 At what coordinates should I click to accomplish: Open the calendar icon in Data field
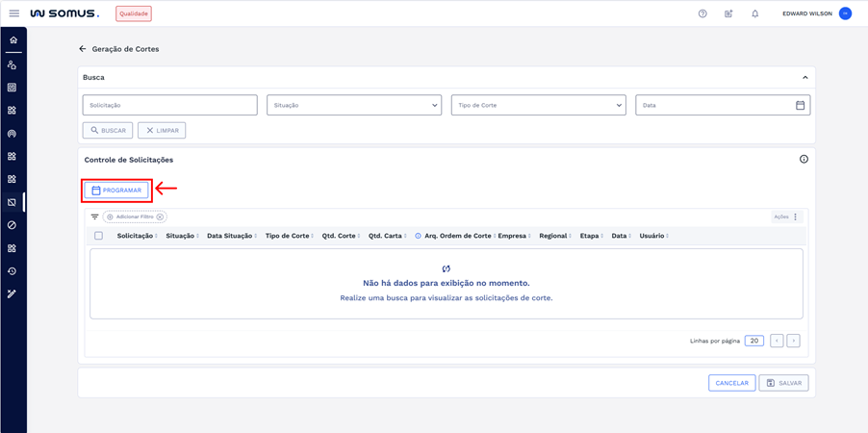tap(800, 105)
